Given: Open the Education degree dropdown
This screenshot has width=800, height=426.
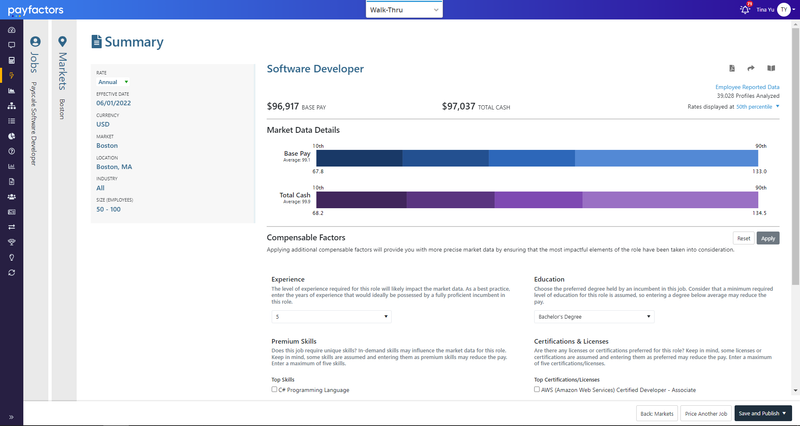Looking at the screenshot, I should (594, 317).
